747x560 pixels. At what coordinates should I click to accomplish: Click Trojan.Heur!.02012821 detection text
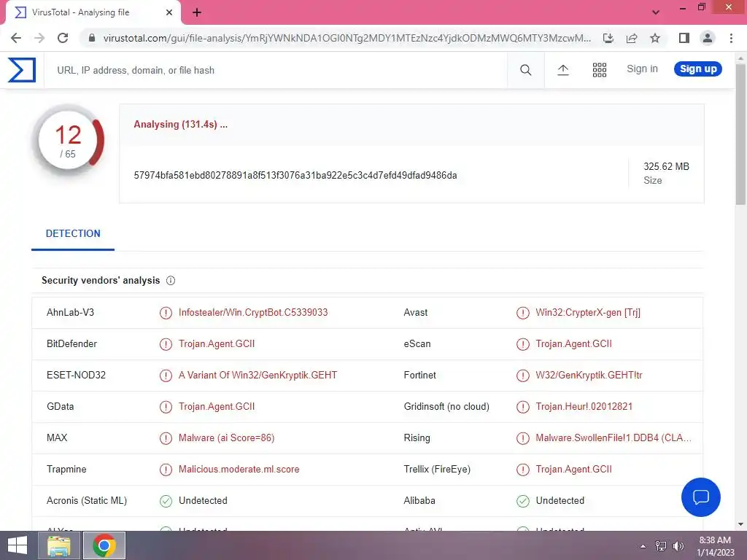(x=584, y=406)
